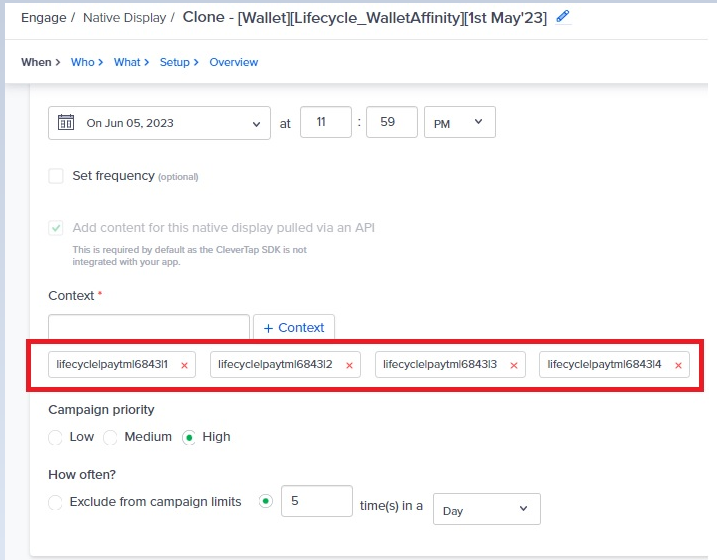
Task: Expand the Day period dropdown
Action: (487, 509)
